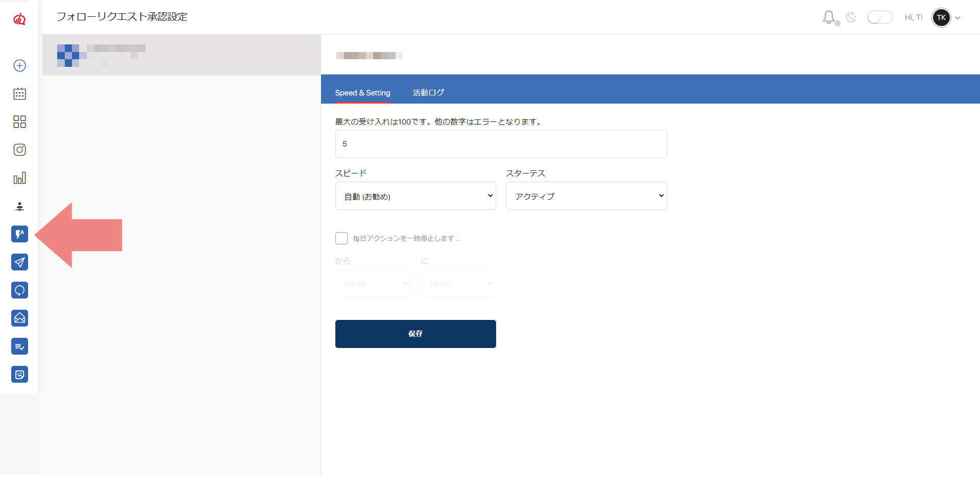The width and height of the screenshot is (980, 497).
Task: Open the calendar schedule icon
Action: [19, 93]
